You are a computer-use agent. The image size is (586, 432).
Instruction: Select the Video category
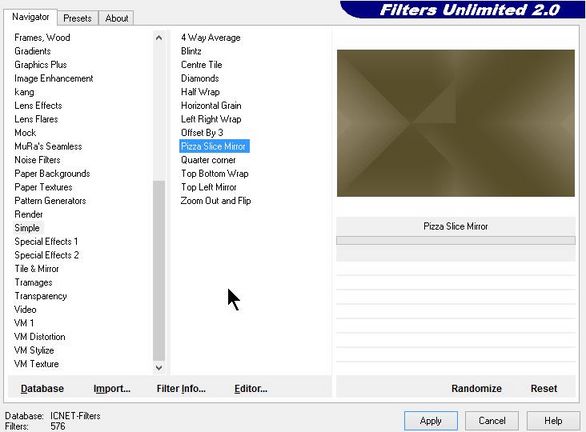(25, 309)
